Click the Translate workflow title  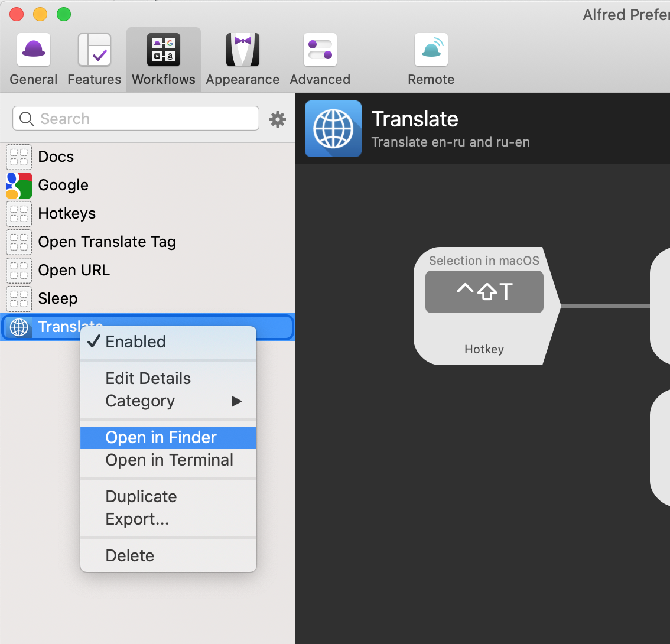415,119
